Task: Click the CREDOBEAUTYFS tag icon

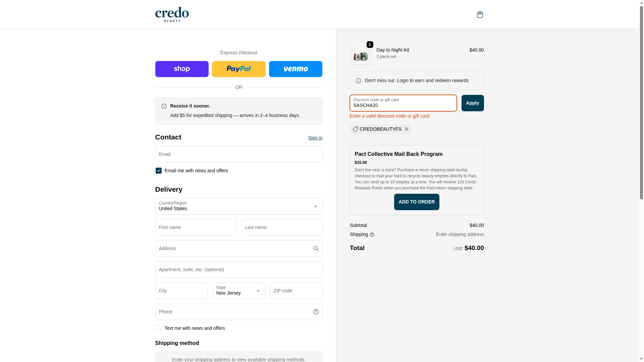Action: click(x=355, y=129)
